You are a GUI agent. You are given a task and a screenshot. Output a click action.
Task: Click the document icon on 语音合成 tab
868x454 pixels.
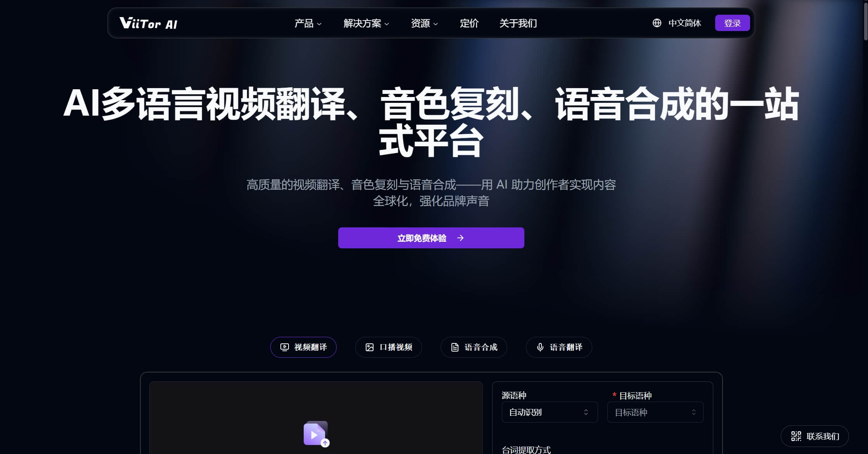point(455,347)
